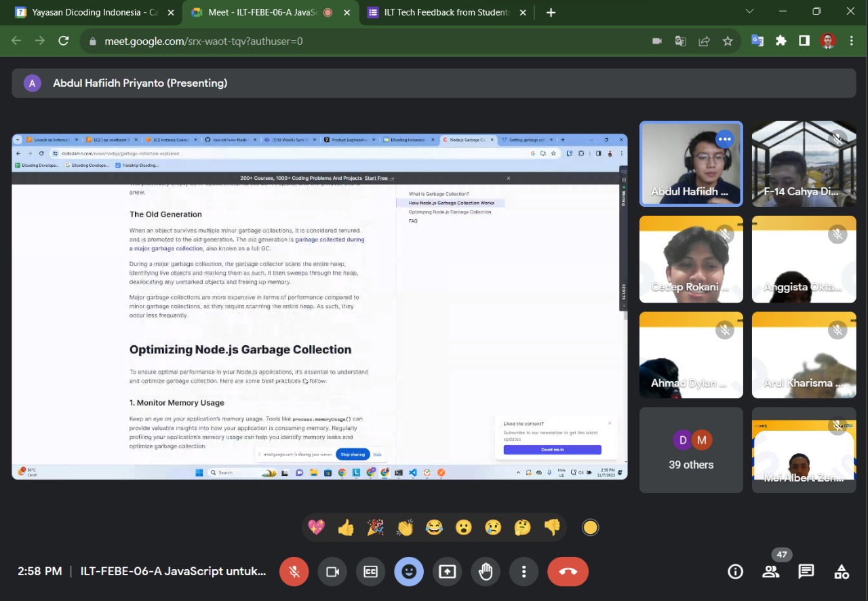
Task: Expand the Chrome tab search chevron
Action: click(749, 12)
